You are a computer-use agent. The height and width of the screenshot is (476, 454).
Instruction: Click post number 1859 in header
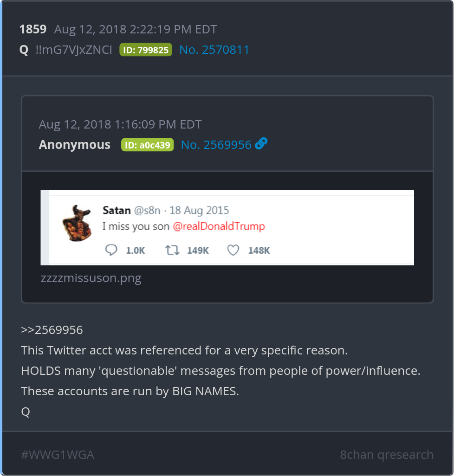tap(33, 29)
